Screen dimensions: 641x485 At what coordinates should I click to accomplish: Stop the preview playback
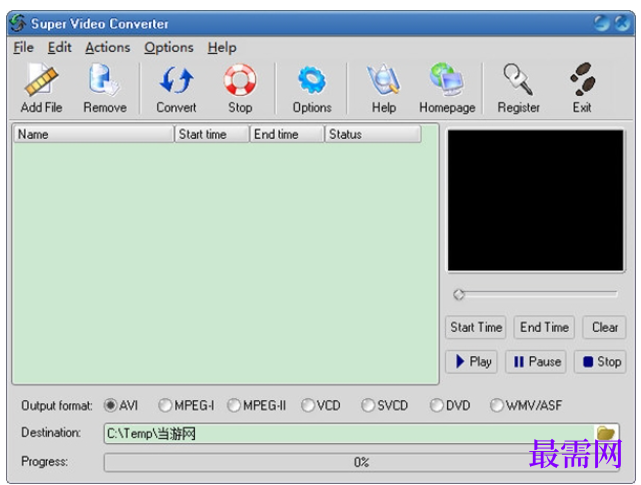(x=600, y=362)
